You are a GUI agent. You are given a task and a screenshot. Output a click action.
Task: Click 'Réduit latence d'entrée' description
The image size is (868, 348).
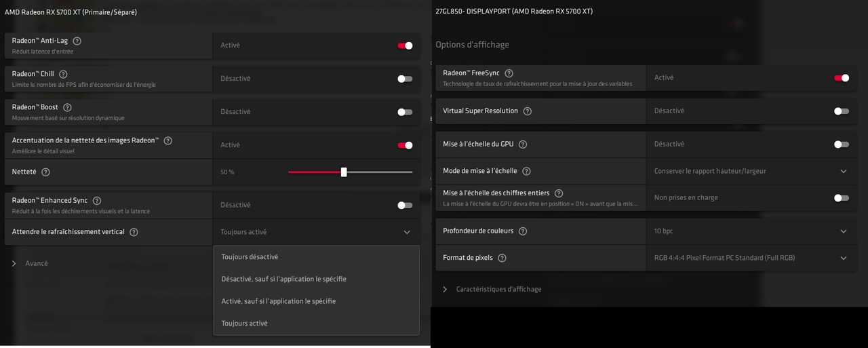pyautogui.click(x=43, y=52)
